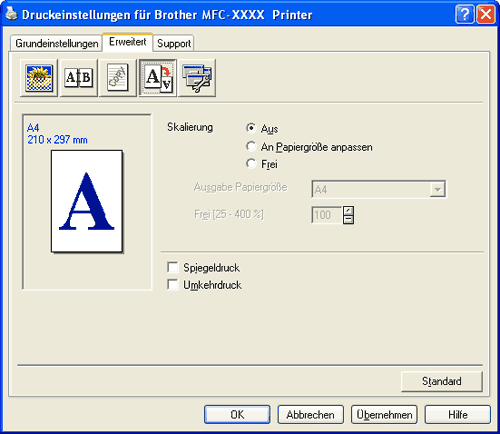
Task: Click the A4 page preview thumbnail
Action: tap(87, 201)
